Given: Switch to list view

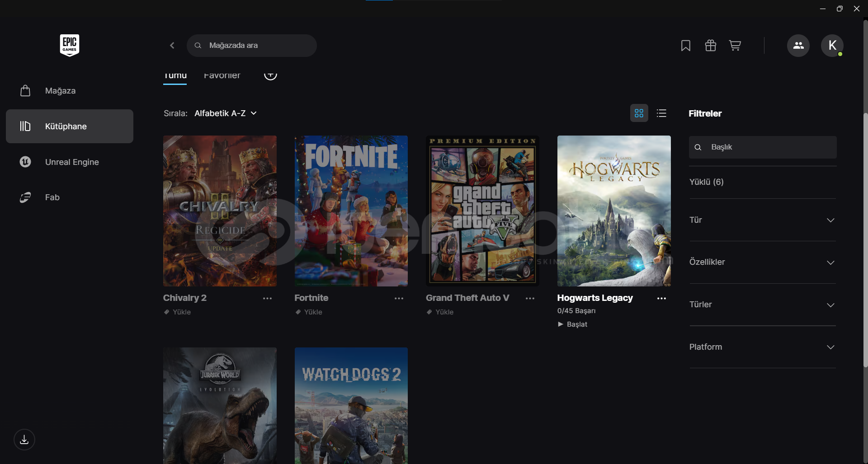Looking at the screenshot, I should (x=661, y=113).
